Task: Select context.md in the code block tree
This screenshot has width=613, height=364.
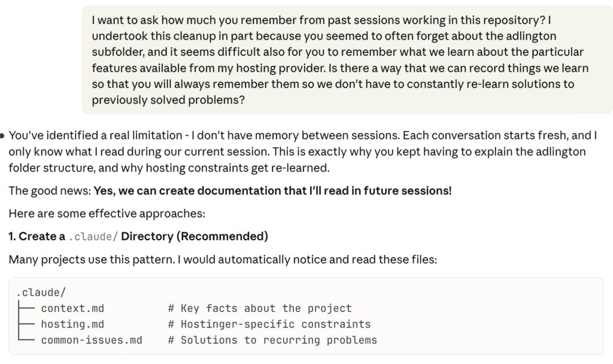Action: point(72,309)
